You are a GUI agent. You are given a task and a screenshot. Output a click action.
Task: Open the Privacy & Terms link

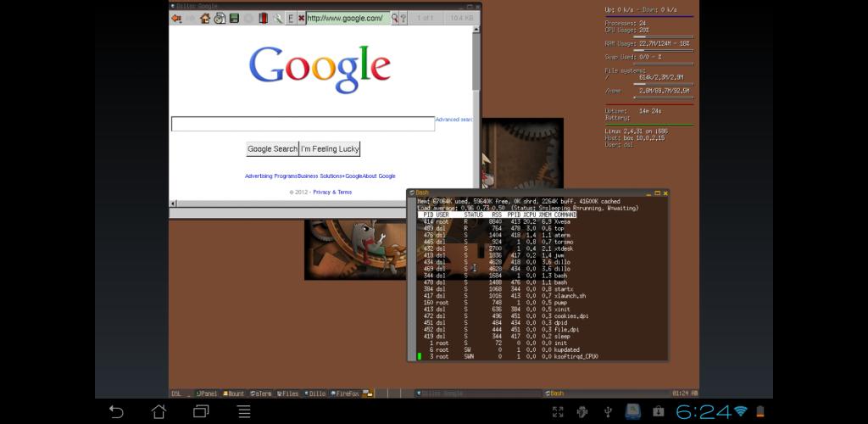332,192
